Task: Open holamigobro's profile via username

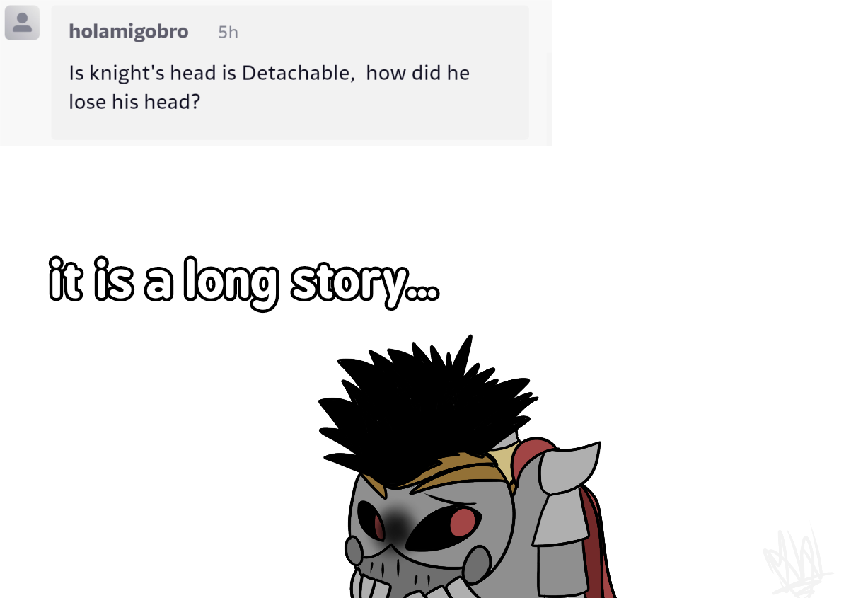Action: 129,32
